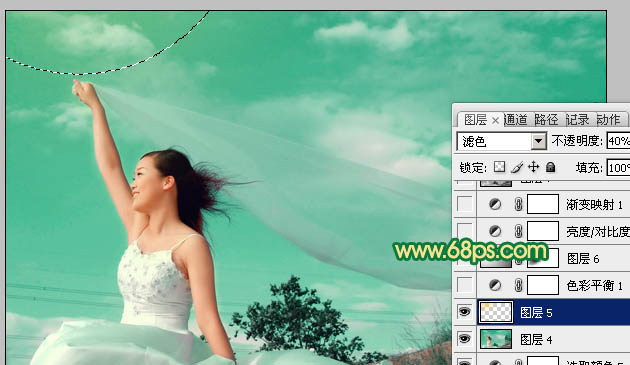Click the 亮度/对比度 mask link icon
Screen dimensions: 630x365
pos(518,231)
